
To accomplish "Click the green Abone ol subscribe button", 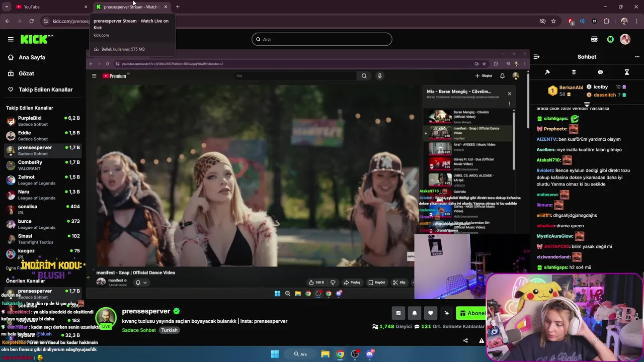I will (471, 313).
